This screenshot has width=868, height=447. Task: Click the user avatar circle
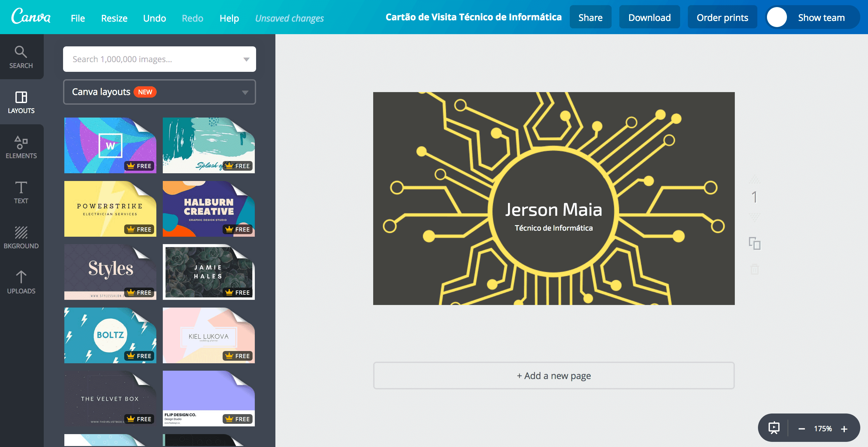777,17
